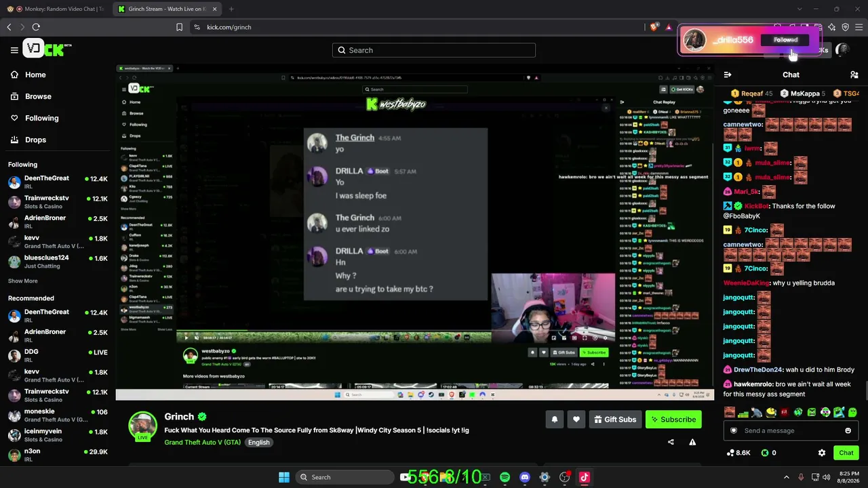Image resolution: width=868 pixels, height=488 pixels.
Task: Click the Send a message chat field
Action: coord(791,430)
